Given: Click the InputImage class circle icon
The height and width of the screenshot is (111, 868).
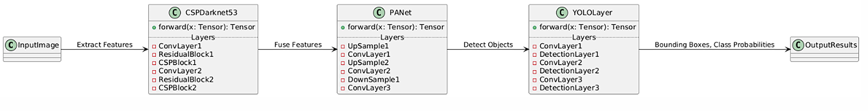Looking at the screenshot, I should coord(11,45).
